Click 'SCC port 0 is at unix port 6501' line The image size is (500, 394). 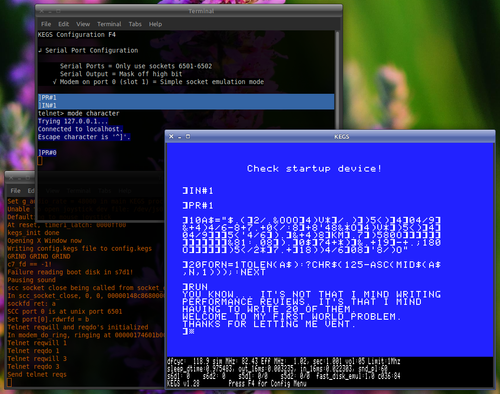coord(65,311)
